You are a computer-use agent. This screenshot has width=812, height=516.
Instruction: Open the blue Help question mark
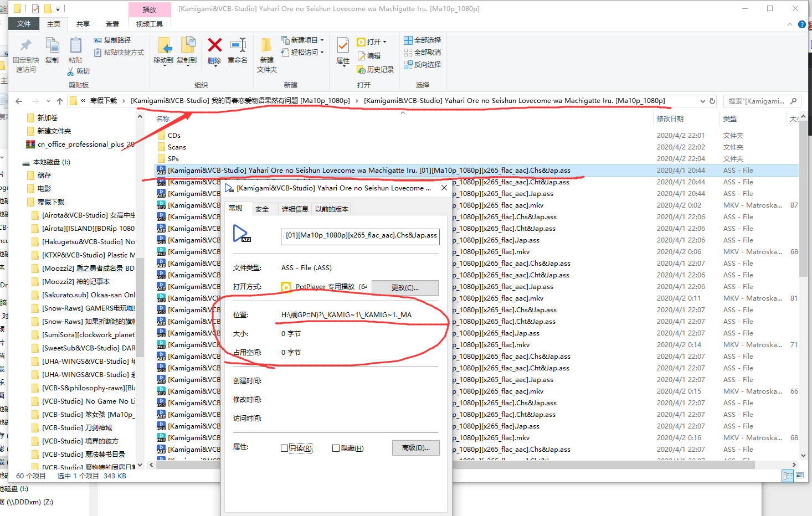tap(802, 24)
